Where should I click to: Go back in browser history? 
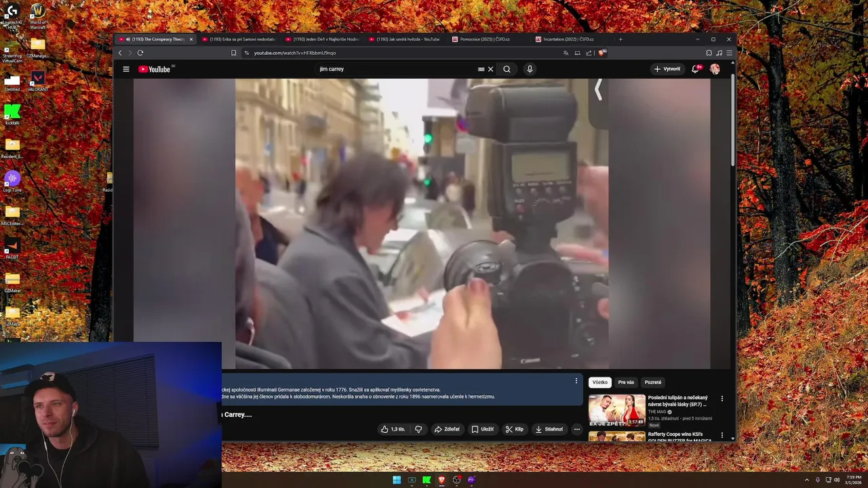[x=120, y=53]
